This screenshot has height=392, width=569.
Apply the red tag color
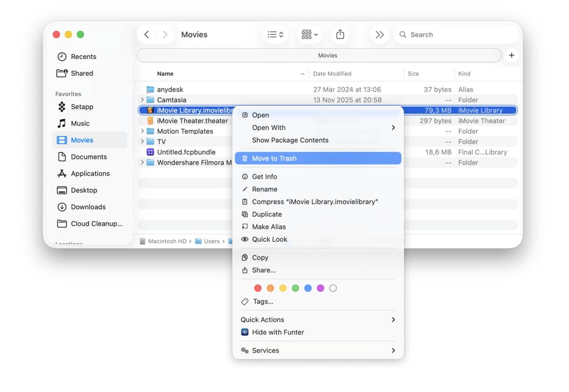[258, 288]
